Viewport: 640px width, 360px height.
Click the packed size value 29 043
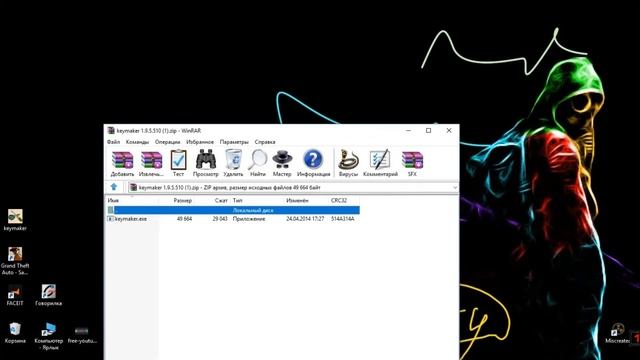click(x=220, y=219)
